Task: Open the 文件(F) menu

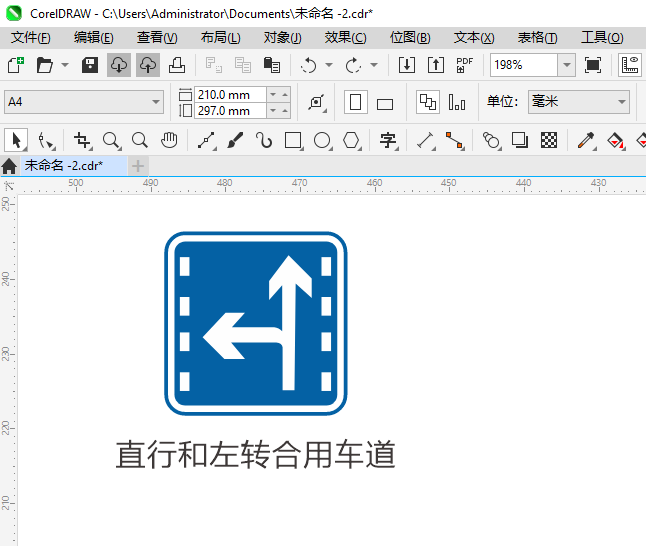Action: 31,38
